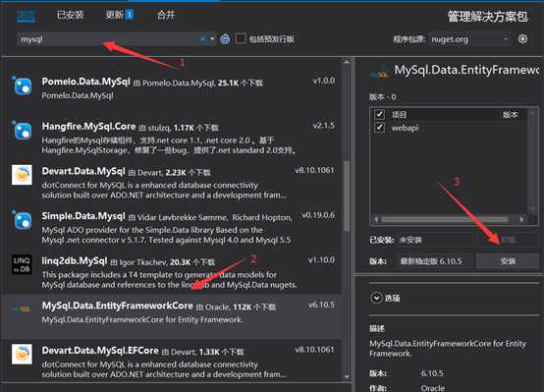
Task: Select Pomelo.Data.MySql package title
Action: click(x=85, y=82)
